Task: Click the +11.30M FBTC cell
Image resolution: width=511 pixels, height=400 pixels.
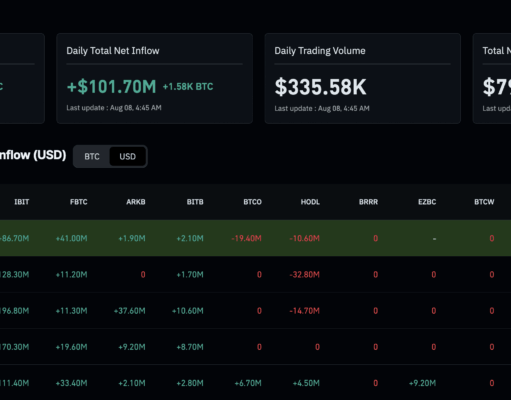Action: (x=71, y=311)
